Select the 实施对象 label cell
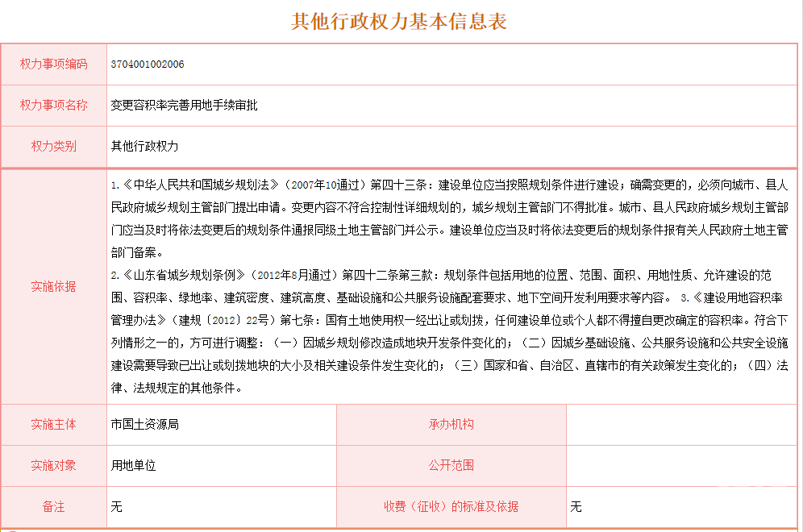Screen dimensions: 803x532 tap(53, 465)
